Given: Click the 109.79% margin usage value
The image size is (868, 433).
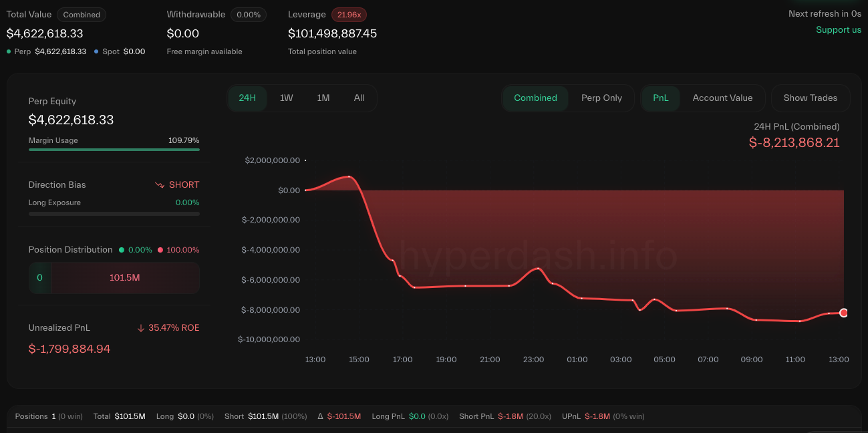Looking at the screenshot, I should coord(184,140).
